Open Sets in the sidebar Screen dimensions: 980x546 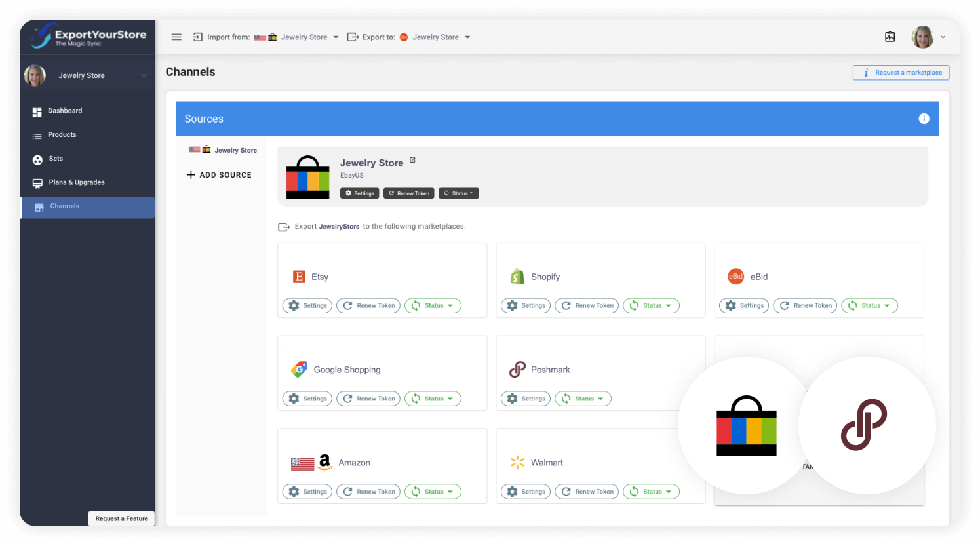tap(87, 159)
